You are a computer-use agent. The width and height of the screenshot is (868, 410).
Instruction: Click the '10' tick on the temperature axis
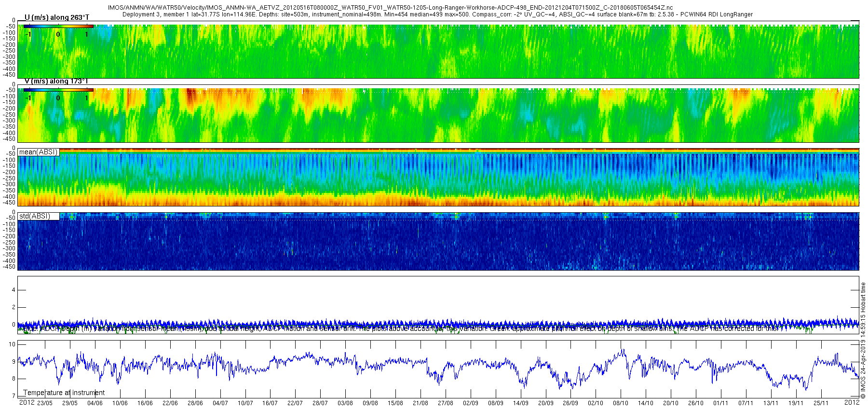[13, 344]
